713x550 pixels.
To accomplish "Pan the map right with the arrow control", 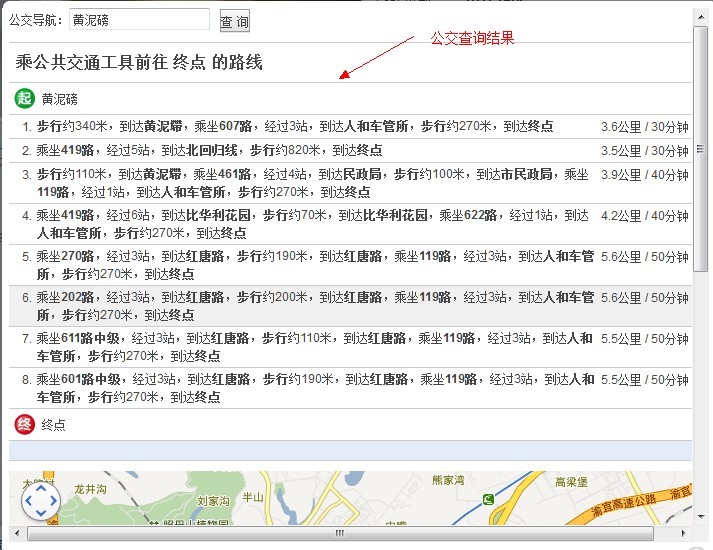I will click(x=52, y=501).
